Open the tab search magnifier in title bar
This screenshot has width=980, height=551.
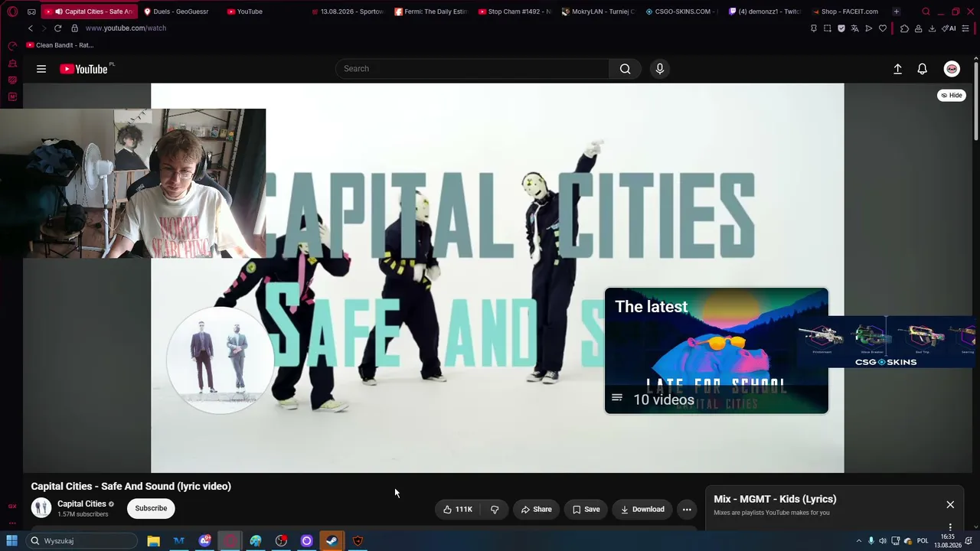926,11
